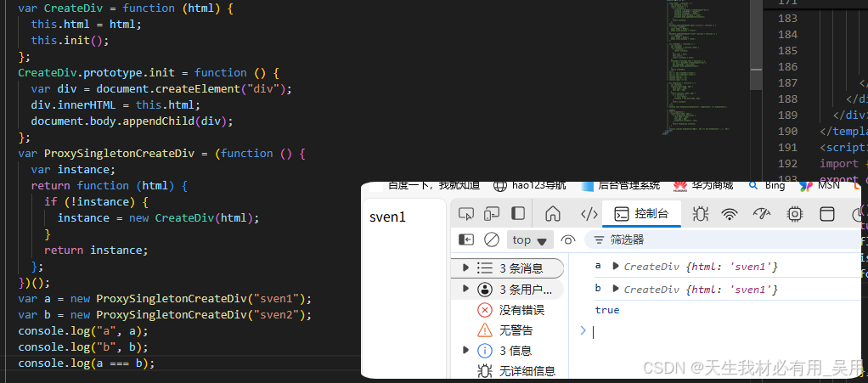Click the console prompt input line
Screen dimensions: 868x383
click(x=725, y=331)
